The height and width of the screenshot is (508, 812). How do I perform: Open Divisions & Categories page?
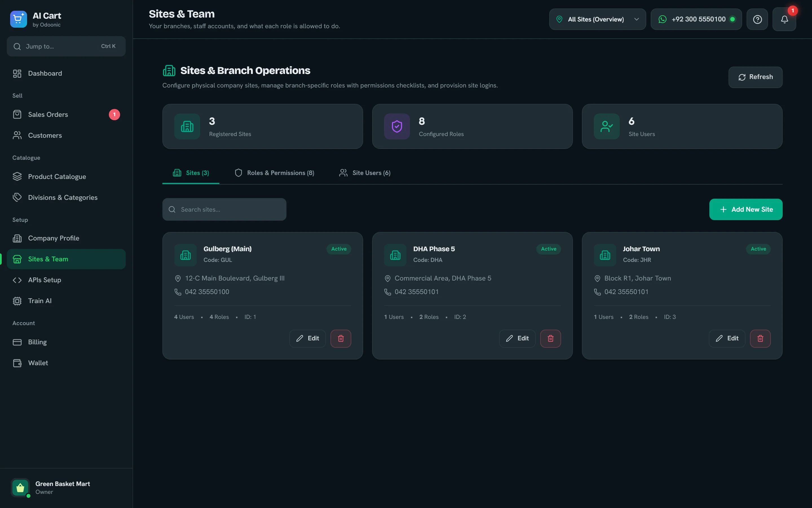66,198
